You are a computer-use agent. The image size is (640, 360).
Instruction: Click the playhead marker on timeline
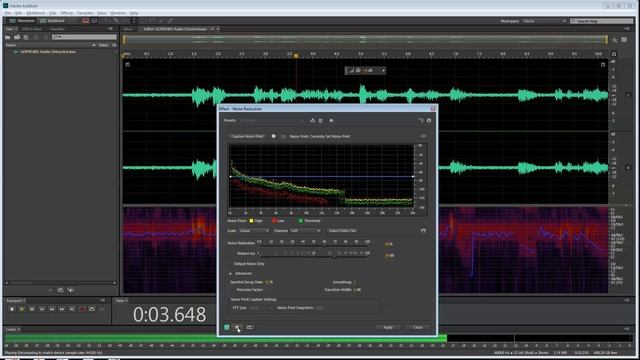[296, 55]
